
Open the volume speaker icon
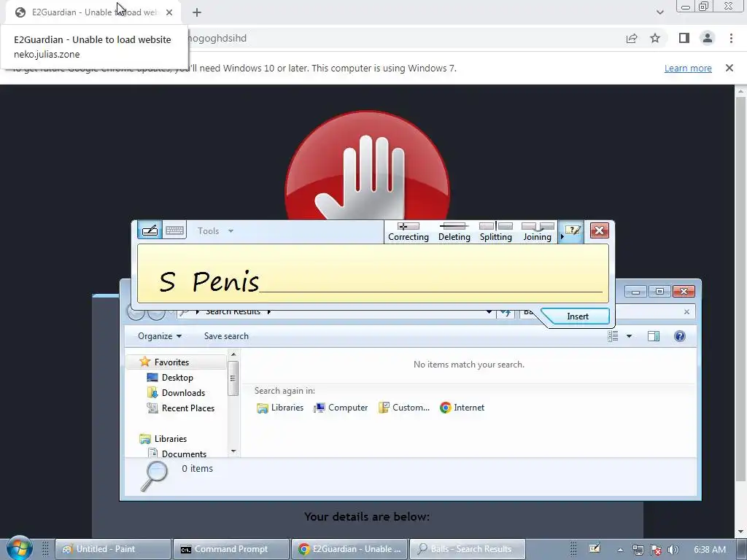[673, 550]
